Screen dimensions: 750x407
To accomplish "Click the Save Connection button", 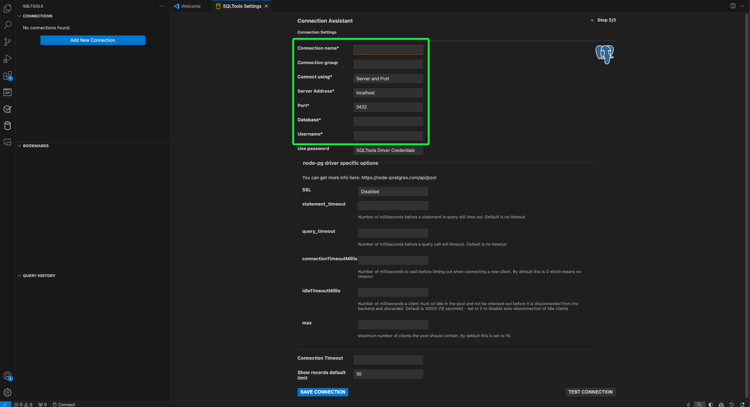I will point(322,392).
